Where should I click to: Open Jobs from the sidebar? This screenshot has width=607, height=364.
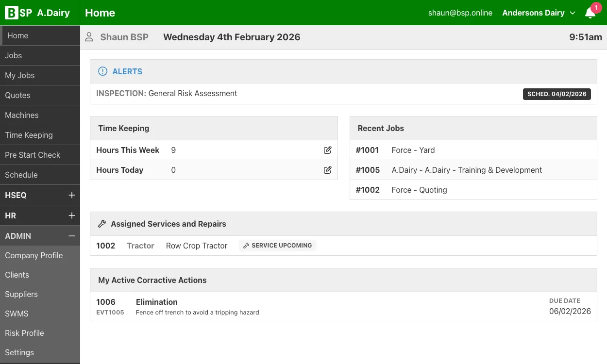40,55
